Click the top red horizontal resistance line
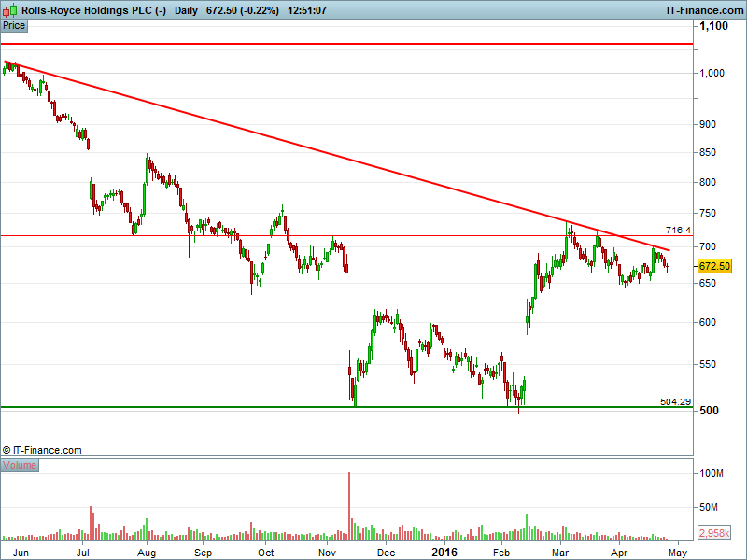 [x=346, y=44]
